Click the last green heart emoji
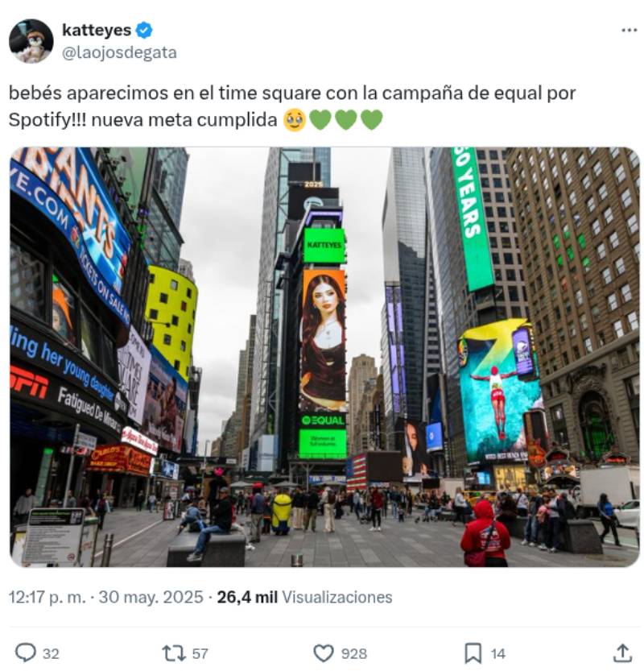The image size is (644, 671). 372,120
